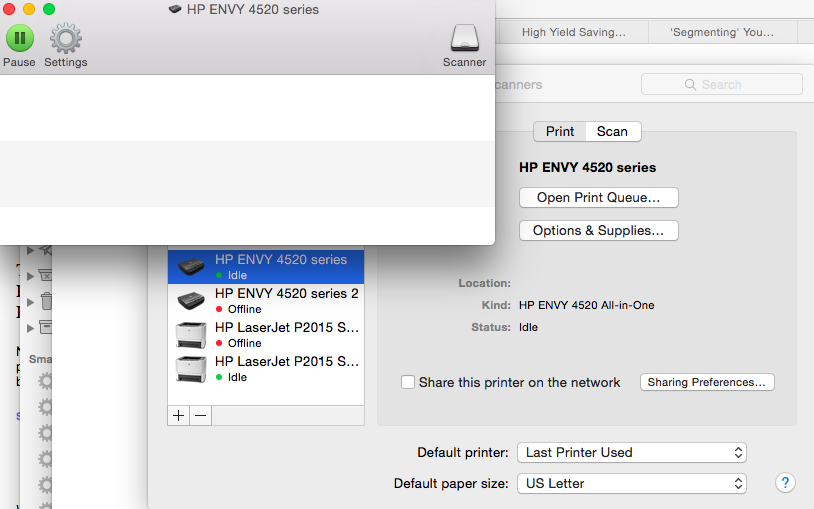The width and height of the screenshot is (814, 509).
Task: Switch to High Yield Saving browser tab
Action: [x=574, y=32]
